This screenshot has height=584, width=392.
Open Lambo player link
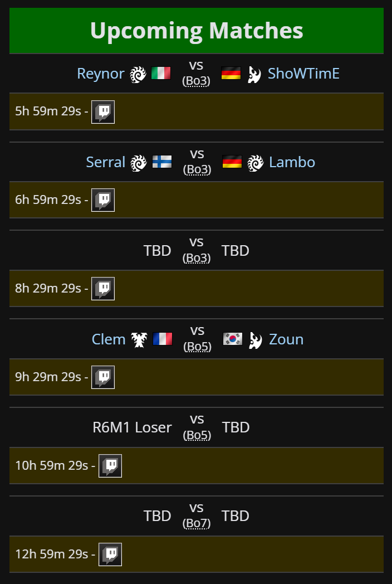(292, 162)
